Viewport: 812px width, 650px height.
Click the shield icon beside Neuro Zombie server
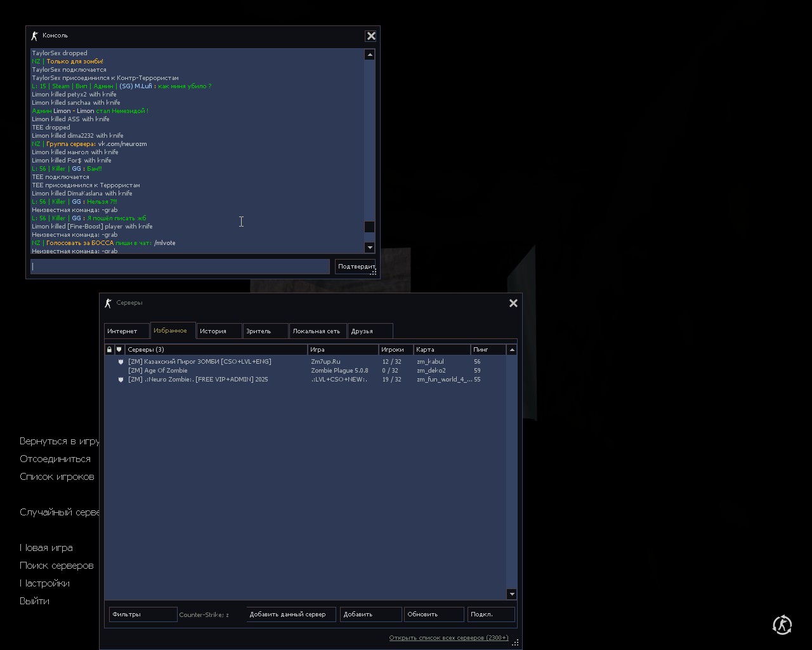(x=121, y=380)
